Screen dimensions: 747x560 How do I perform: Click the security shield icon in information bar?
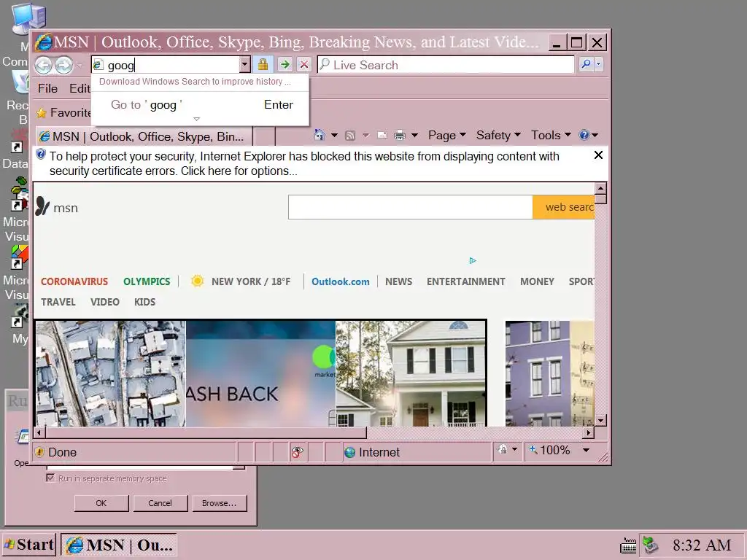41,155
